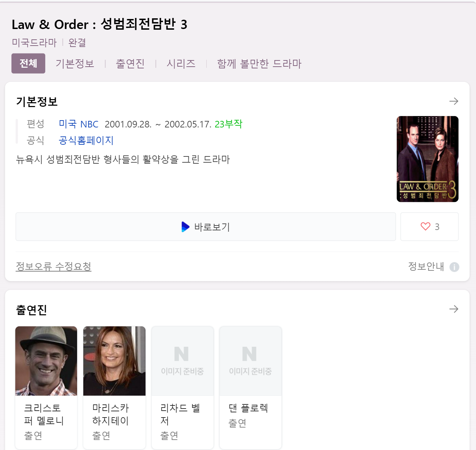
Task: Click the 미국 link in 편성 row
Action: (68, 124)
